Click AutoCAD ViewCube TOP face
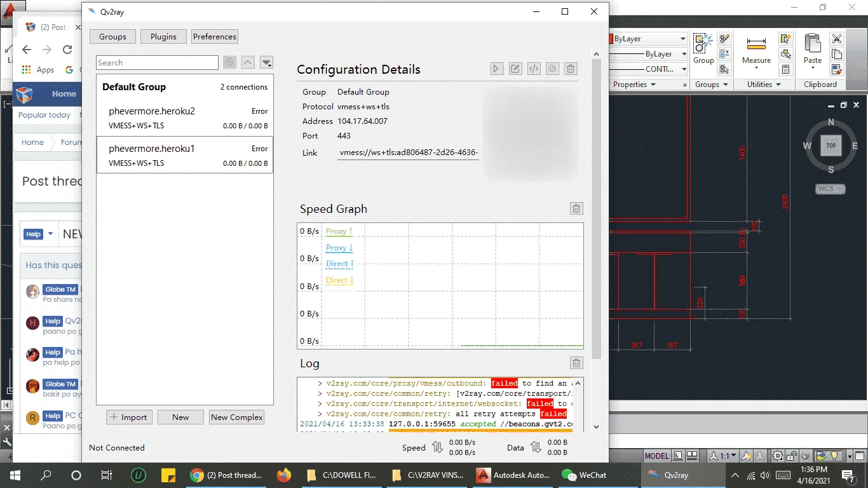Viewport: 868px width, 488px height. 831,146
